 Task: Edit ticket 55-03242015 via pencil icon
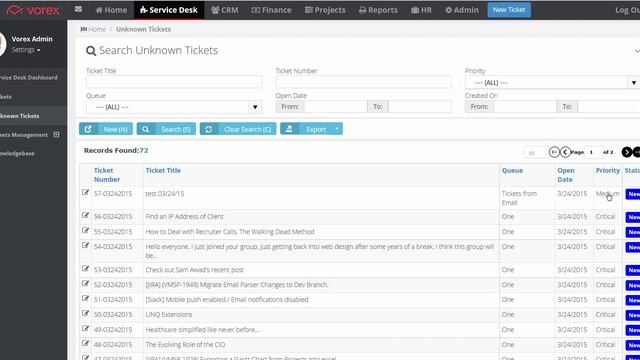[85, 230]
